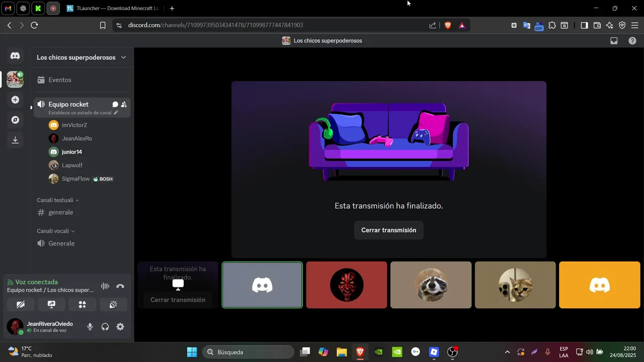Go back in browser history
The image size is (644, 362).
tap(9, 25)
